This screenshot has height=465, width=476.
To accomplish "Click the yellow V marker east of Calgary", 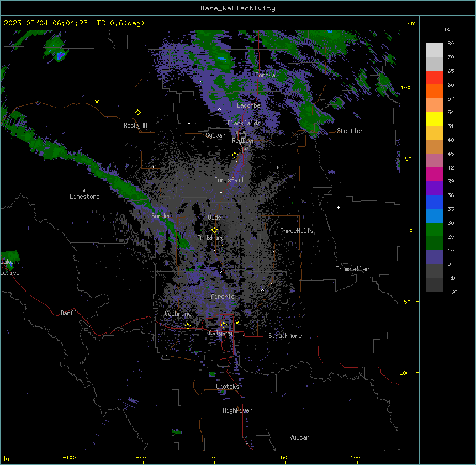I will pyautogui.click(x=237, y=323).
